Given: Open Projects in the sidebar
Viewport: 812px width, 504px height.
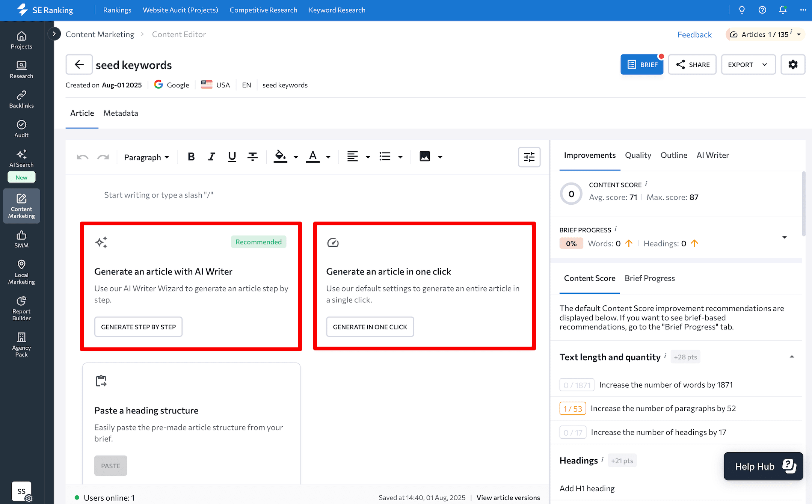Looking at the screenshot, I should [x=21, y=40].
